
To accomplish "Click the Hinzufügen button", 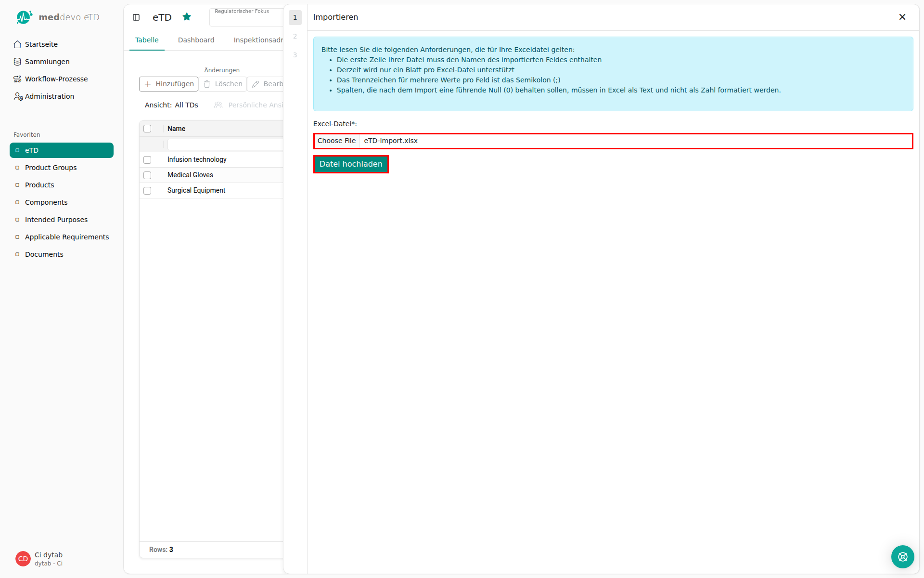I will tap(169, 84).
